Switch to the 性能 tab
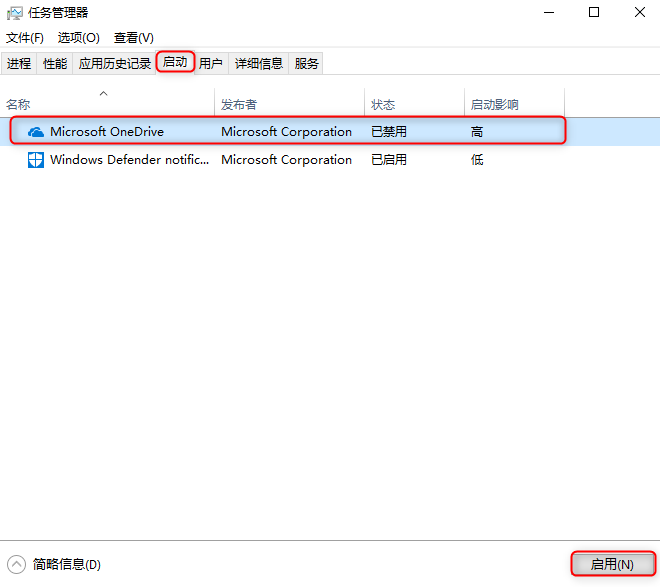The image size is (660, 587). coord(55,64)
